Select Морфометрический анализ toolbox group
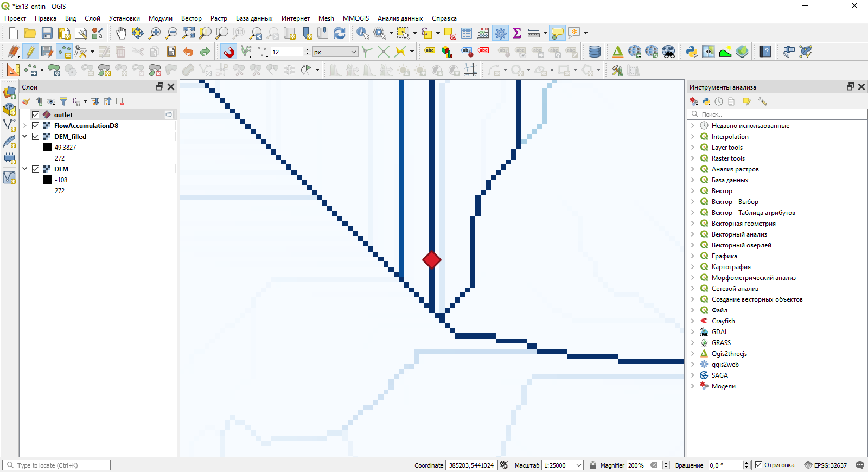The height and width of the screenshot is (472, 868). coord(754,277)
